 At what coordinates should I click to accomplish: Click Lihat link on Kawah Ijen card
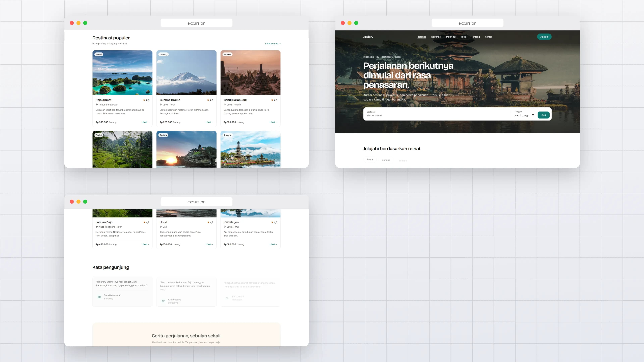click(273, 244)
